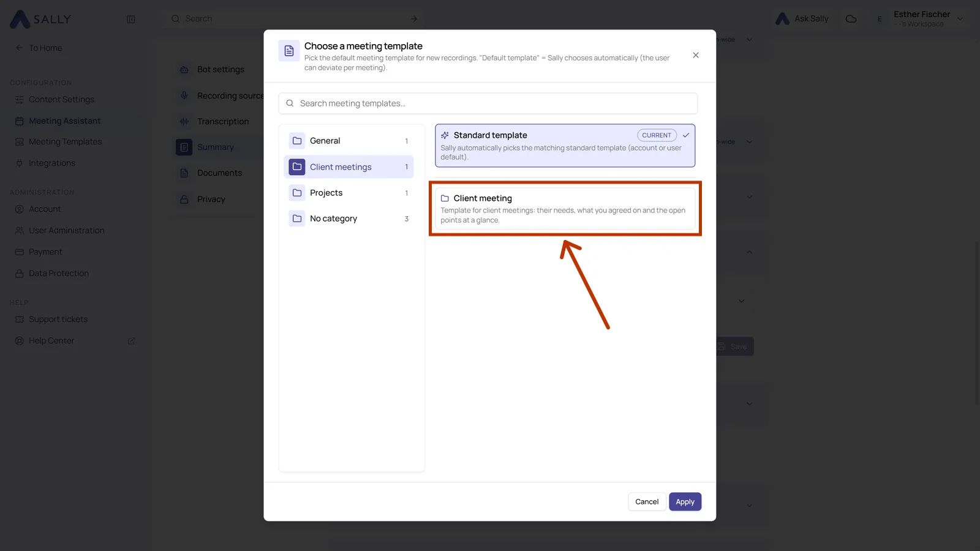Click the Recording source microphone icon
Screen dimensions: 980x551
(184, 96)
